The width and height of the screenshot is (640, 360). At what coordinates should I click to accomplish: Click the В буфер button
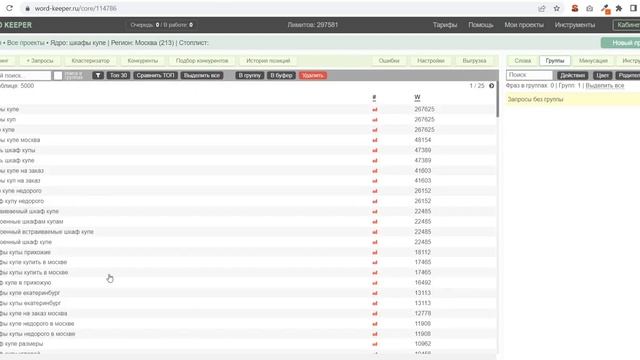click(x=281, y=76)
